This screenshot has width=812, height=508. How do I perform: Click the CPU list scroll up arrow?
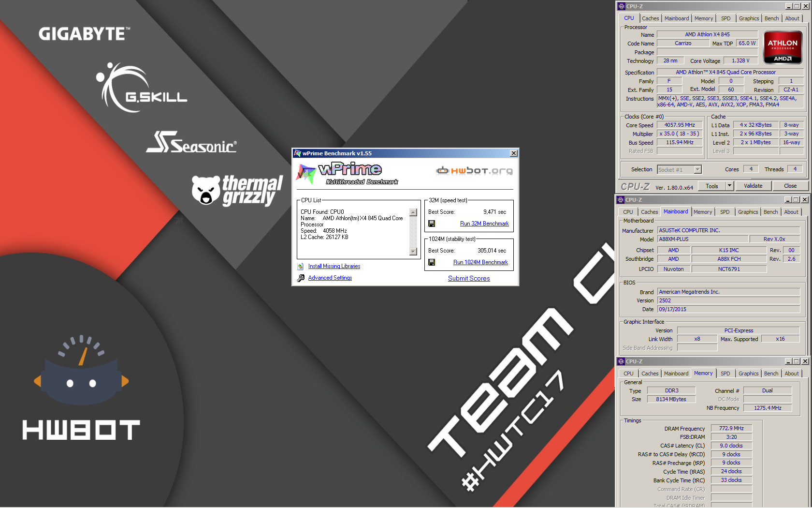(413, 212)
